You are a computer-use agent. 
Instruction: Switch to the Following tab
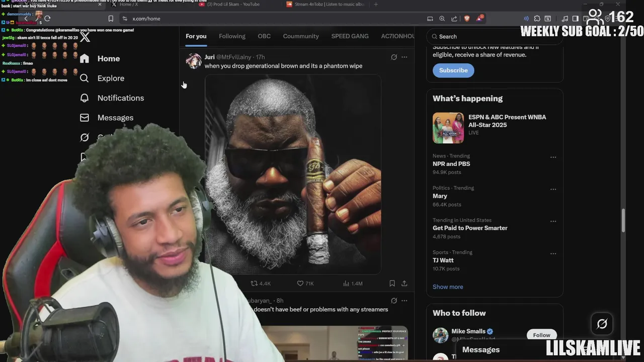232,36
